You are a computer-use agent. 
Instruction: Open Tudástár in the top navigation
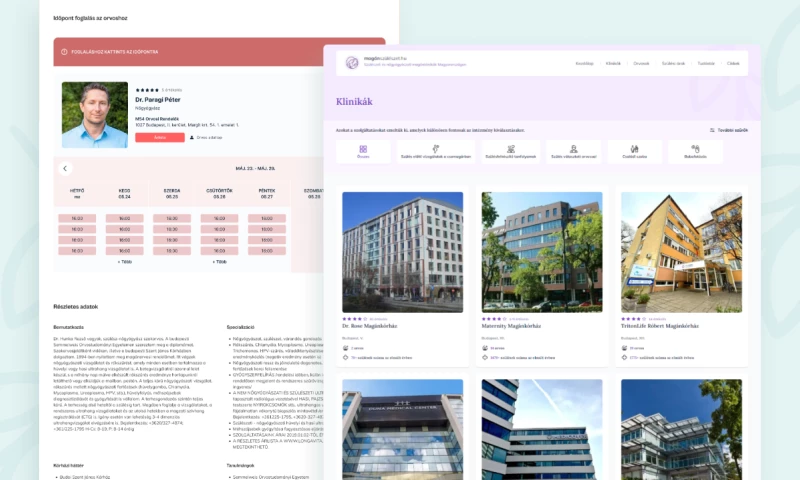pyautogui.click(x=706, y=64)
